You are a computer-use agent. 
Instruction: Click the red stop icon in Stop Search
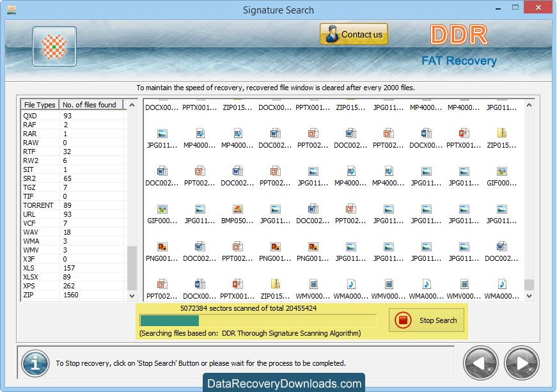click(x=403, y=320)
